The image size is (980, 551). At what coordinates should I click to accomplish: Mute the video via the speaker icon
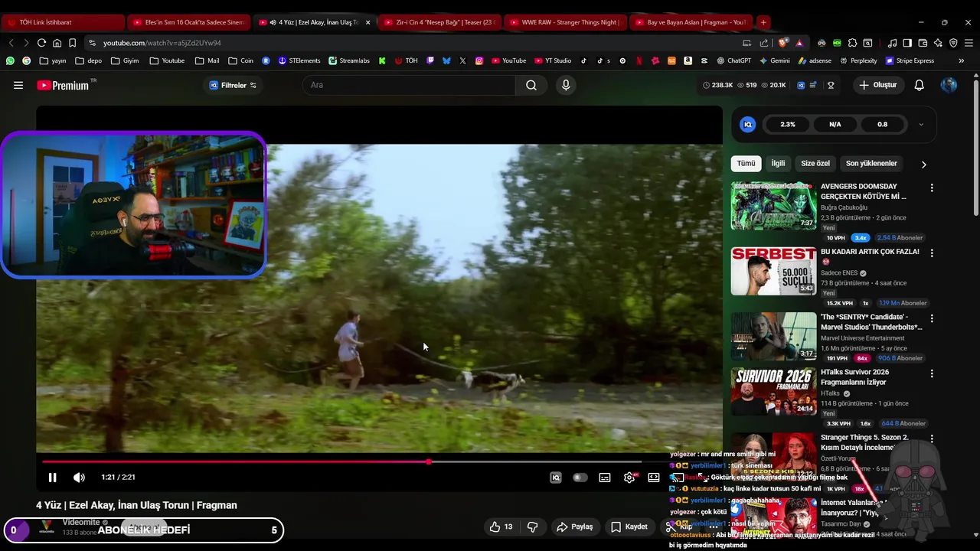[x=79, y=478]
